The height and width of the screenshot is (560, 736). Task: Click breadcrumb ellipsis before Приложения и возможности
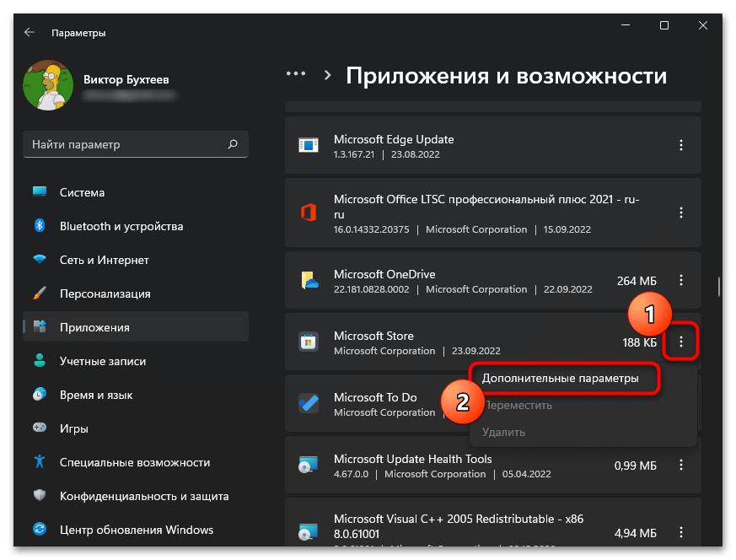295,74
